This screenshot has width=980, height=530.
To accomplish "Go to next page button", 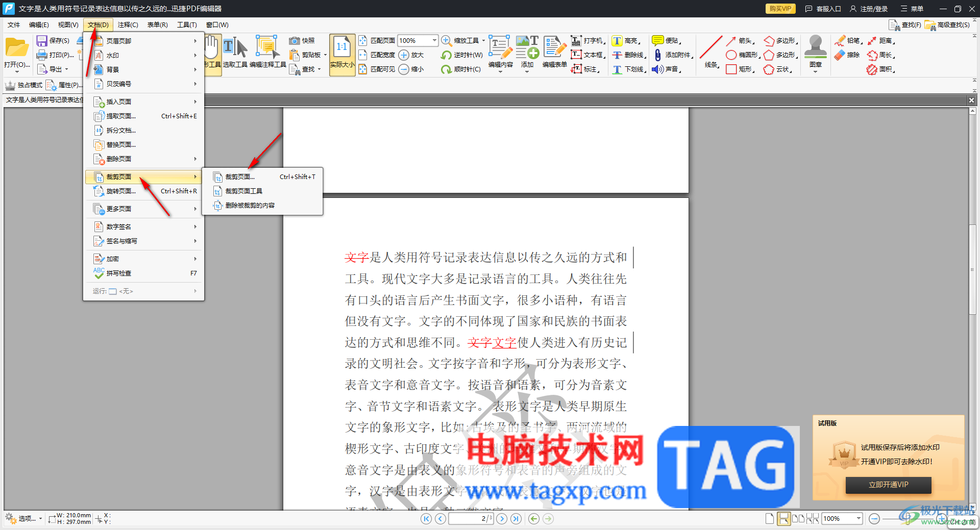I will 502,519.
